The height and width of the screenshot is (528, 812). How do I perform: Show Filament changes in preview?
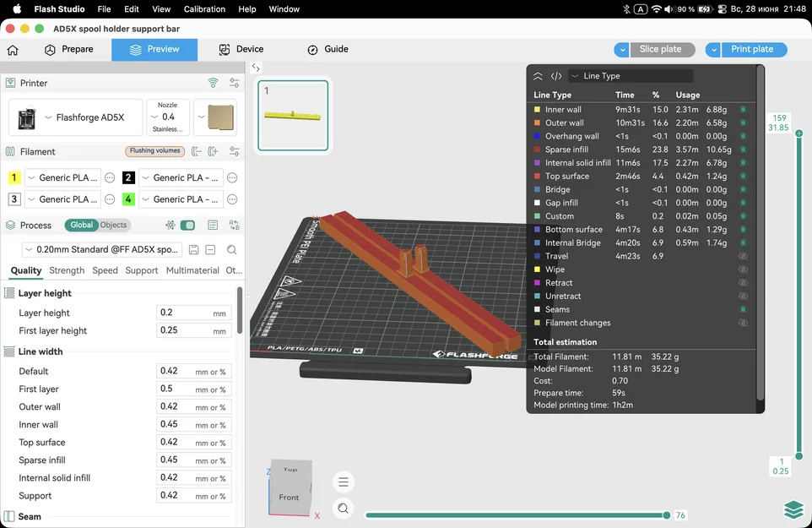click(743, 323)
